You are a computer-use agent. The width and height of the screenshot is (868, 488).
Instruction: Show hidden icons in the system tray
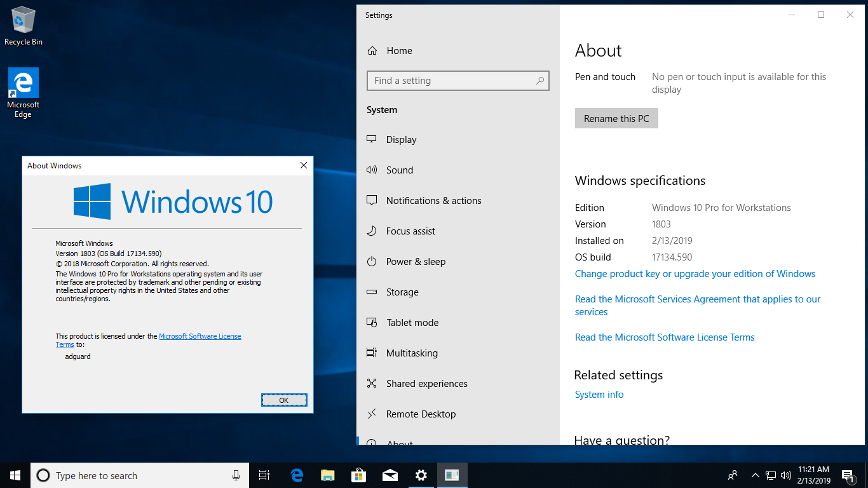[756, 475]
